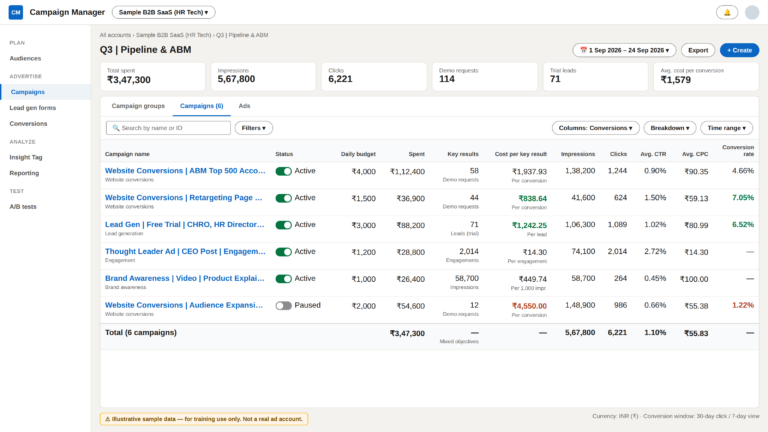Click the Campaign name column header
The image size is (768, 432).
pos(127,154)
